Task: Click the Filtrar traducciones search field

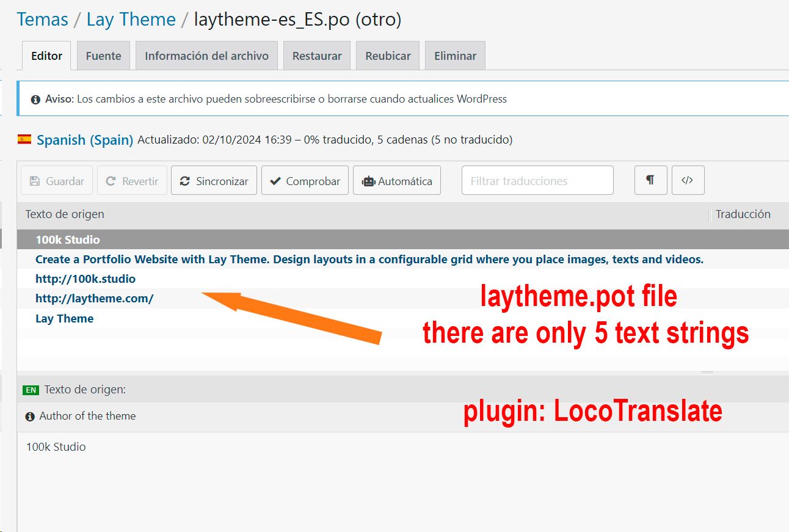Action: click(537, 181)
